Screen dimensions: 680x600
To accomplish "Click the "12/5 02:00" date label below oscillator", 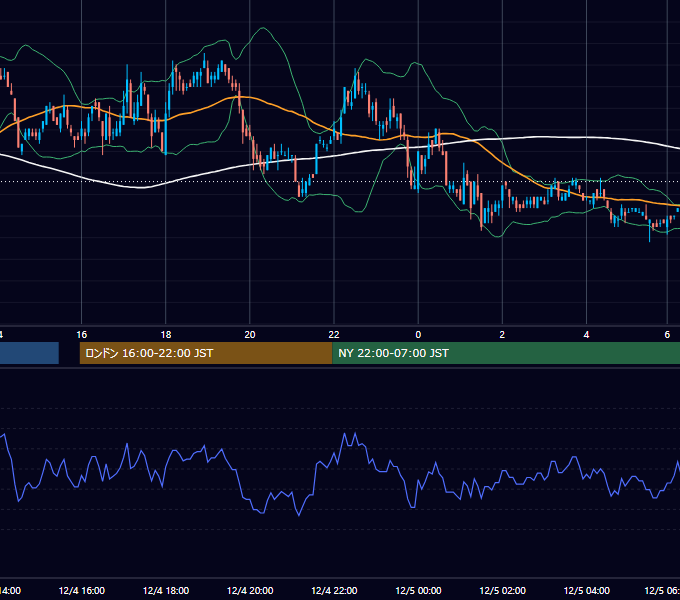I will pyautogui.click(x=502, y=590).
